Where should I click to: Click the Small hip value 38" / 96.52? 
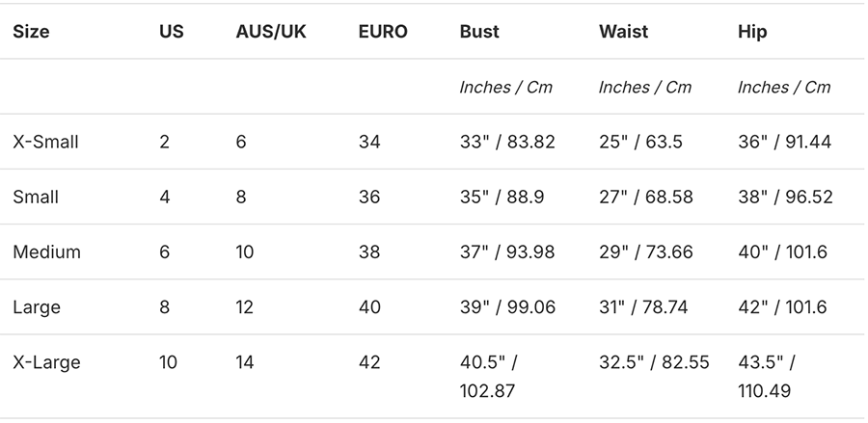pyautogui.click(x=785, y=198)
